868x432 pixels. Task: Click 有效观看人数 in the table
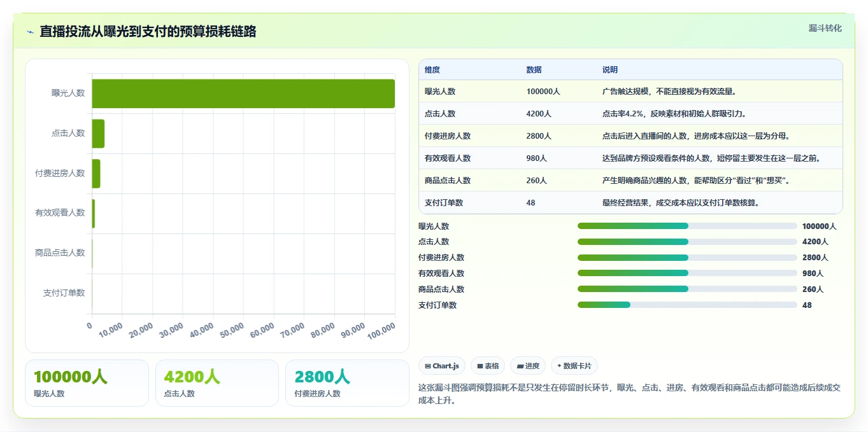tap(448, 158)
